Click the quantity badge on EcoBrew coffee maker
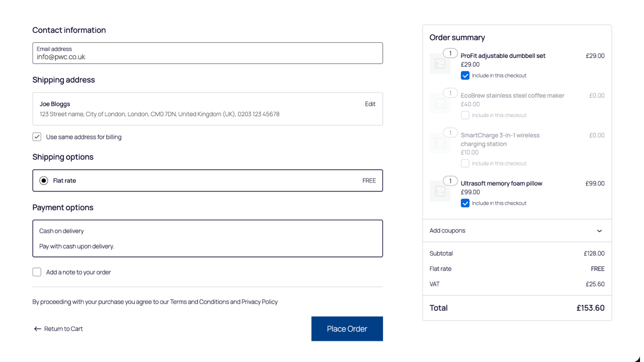The height and width of the screenshot is (362, 644). [450, 93]
